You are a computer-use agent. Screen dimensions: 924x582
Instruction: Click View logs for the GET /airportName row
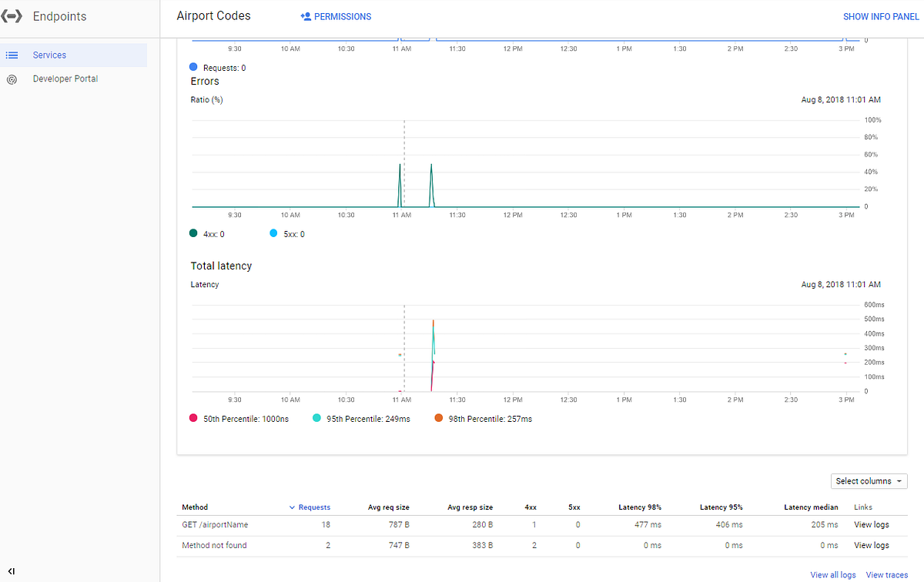click(871, 524)
